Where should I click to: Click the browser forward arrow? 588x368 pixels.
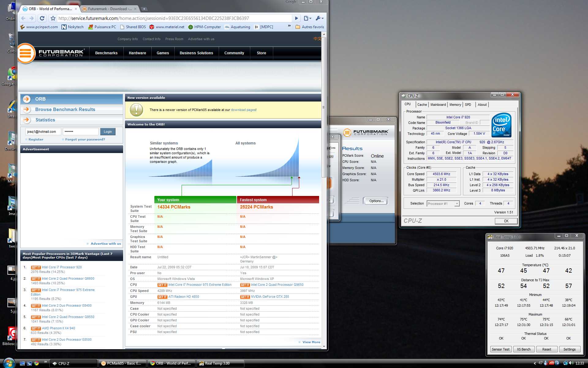pyautogui.click(x=32, y=18)
